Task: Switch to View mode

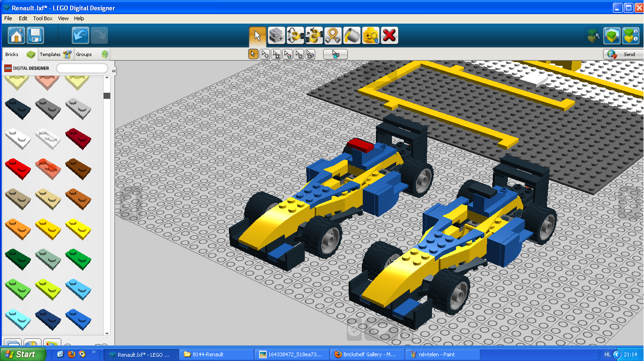Action: point(612,35)
